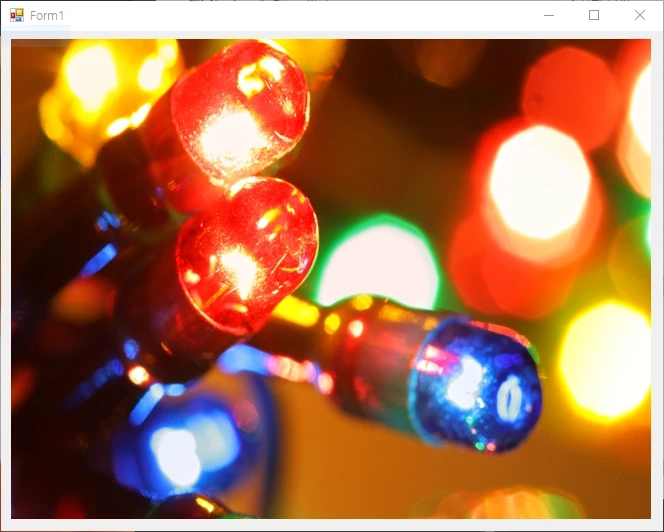Click the Form1 application icon in title bar
This screenshot has width=664, height=532.
16,16
